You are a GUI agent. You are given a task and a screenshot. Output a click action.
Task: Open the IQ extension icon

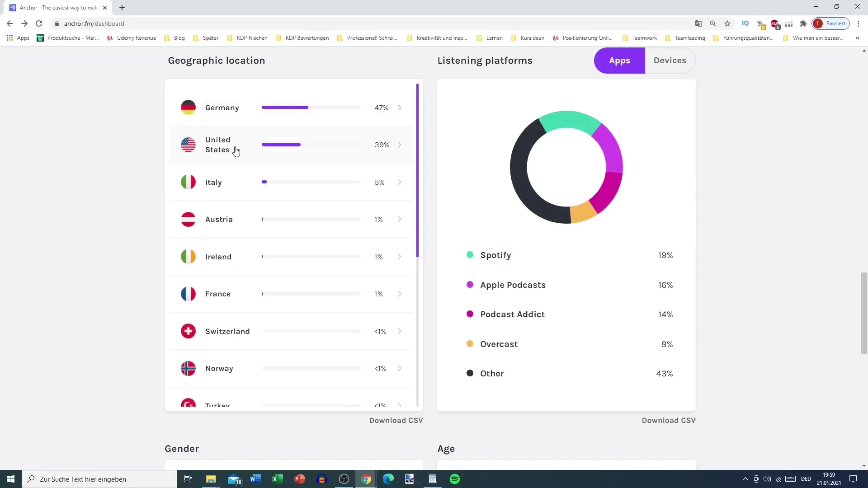click(745, 23)
